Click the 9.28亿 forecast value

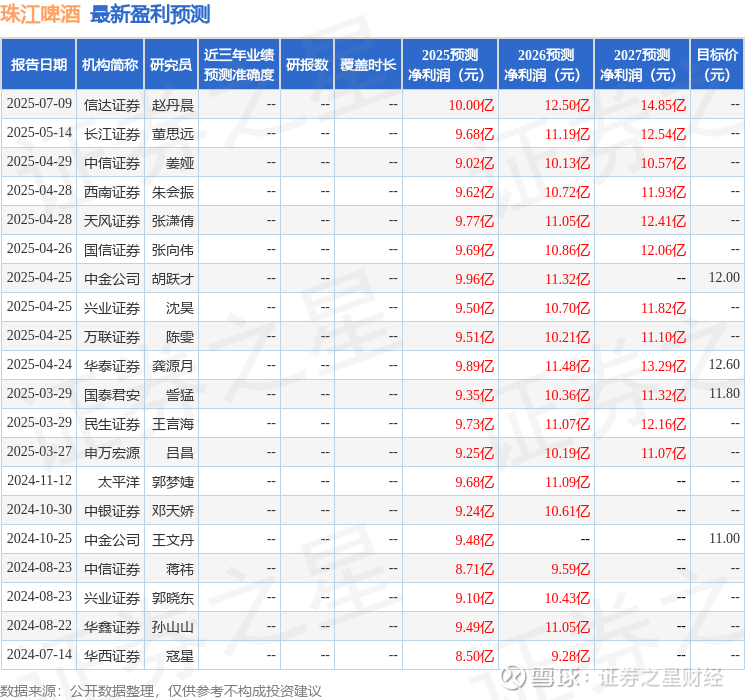[x=571, y=656]
